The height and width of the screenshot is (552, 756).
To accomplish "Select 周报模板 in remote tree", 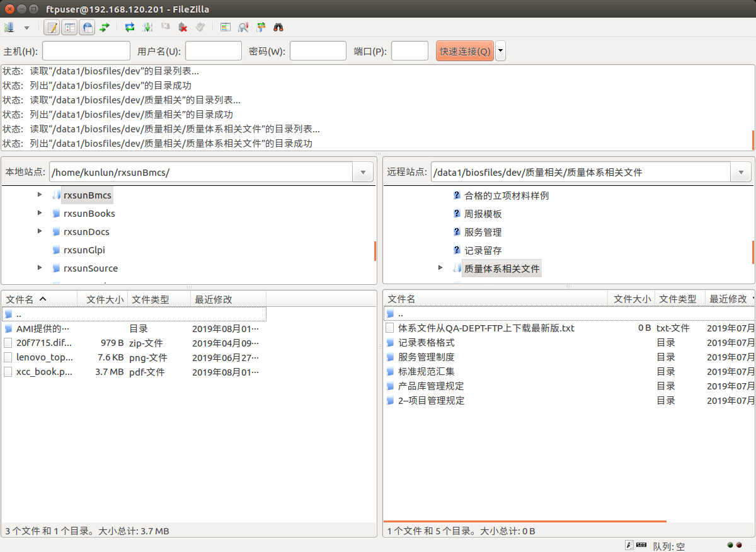I will (x=483, y=214).
